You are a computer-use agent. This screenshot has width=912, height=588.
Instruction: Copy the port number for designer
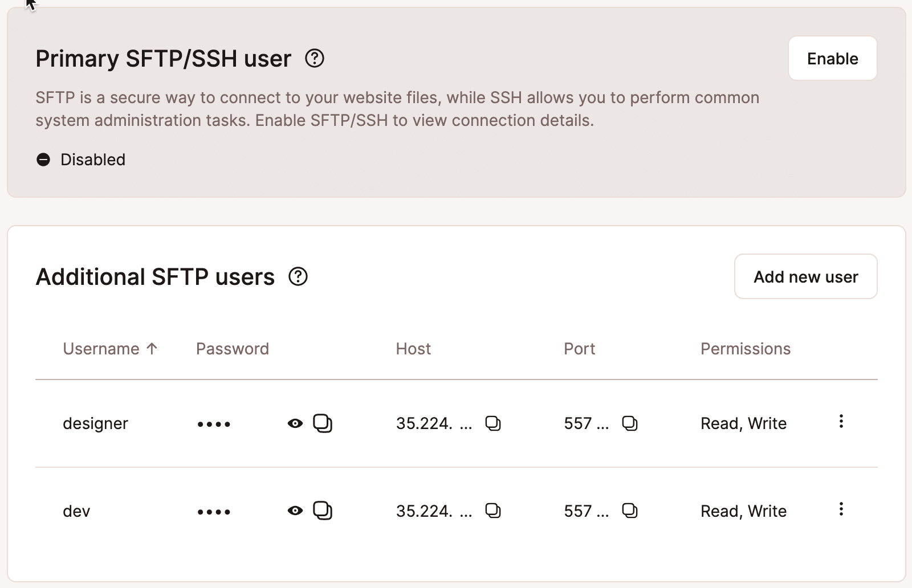pyautogui.click(x=629, y=423)
